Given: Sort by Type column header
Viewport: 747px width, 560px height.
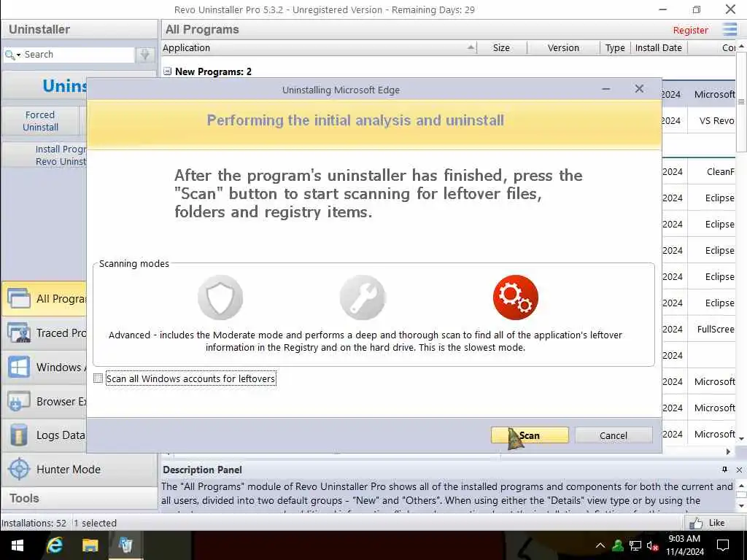Looking at the screenshot, I should coord(614,47).
